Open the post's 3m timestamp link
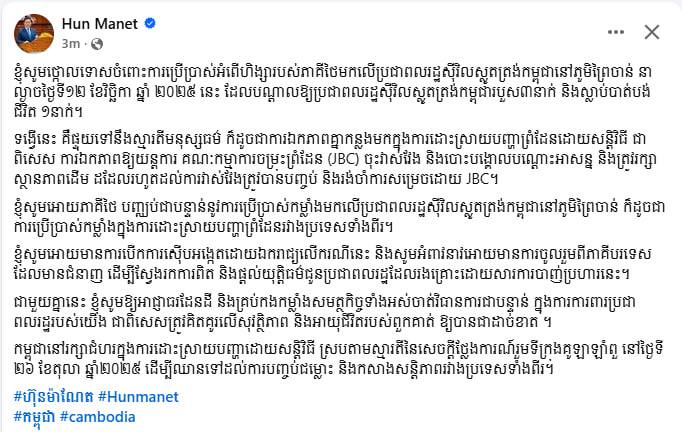Viewport: 682px width, 432px height. click(72, 43)
